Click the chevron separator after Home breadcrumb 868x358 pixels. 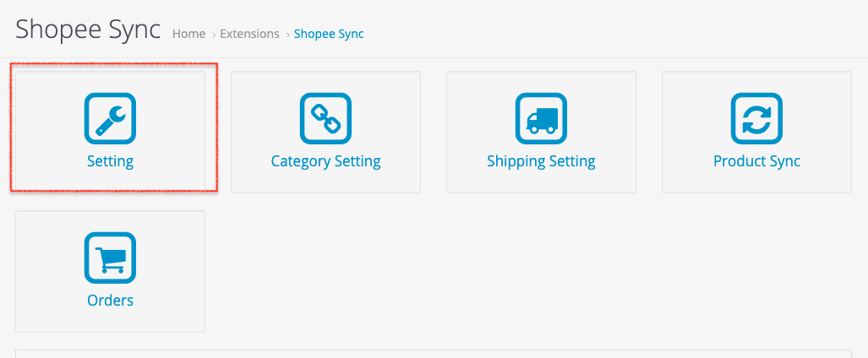pos(213,35)
